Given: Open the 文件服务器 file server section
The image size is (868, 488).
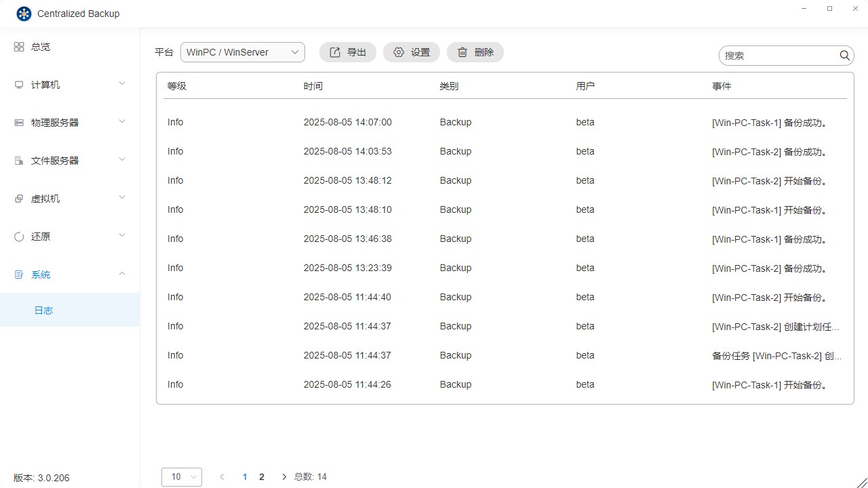Looking at the screenshot, I should 18,160.
